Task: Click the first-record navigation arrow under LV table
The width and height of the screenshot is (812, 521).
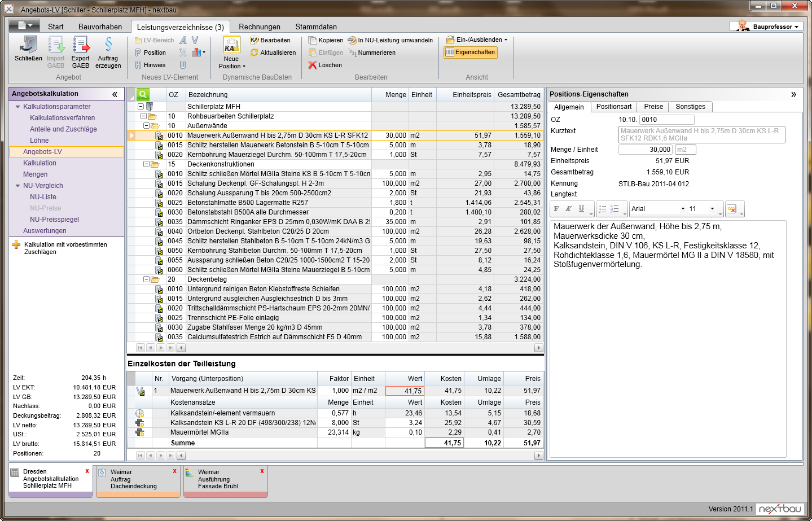Action: (x=141, y=348)
